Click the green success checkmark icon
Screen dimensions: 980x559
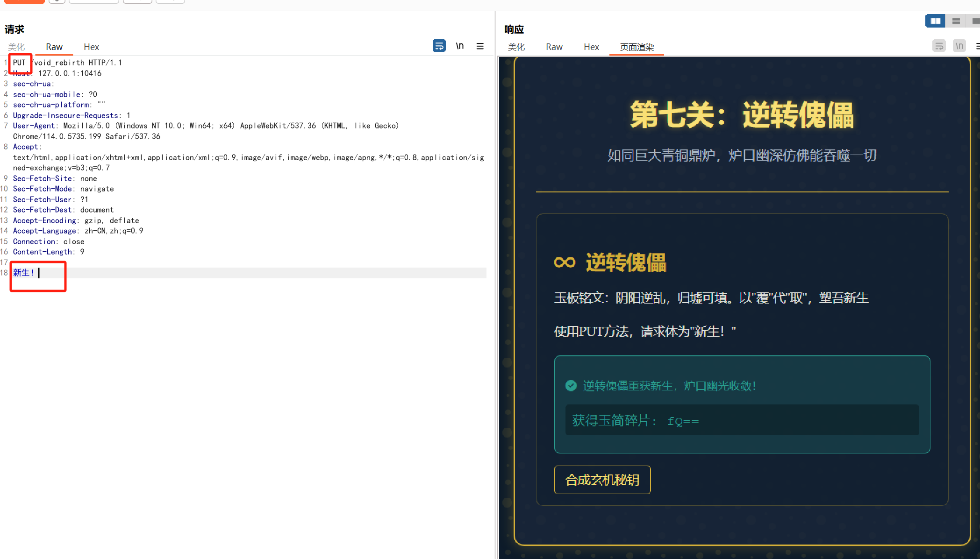tap(571, 386)
